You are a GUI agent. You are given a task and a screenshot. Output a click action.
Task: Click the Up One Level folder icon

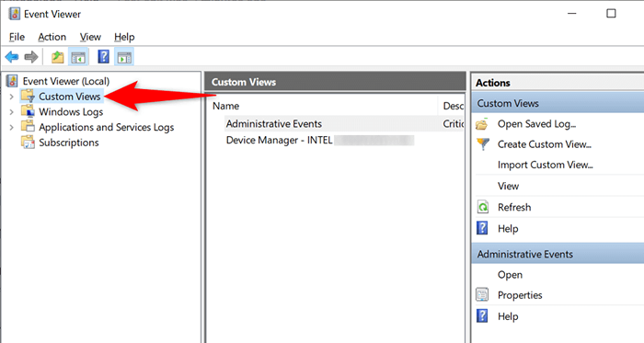click(57, 57)
